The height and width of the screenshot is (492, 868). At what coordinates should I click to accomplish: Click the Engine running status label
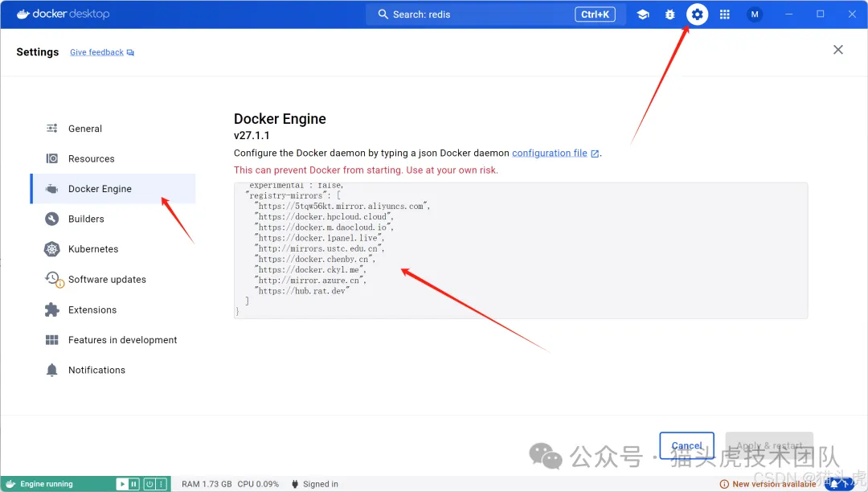tap(47, 484)
